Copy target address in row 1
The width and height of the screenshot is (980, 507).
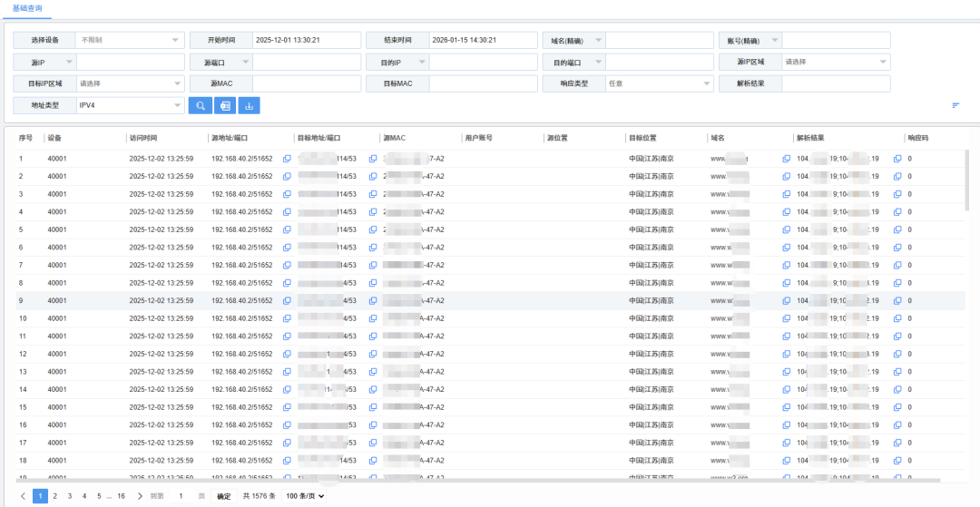373,159
